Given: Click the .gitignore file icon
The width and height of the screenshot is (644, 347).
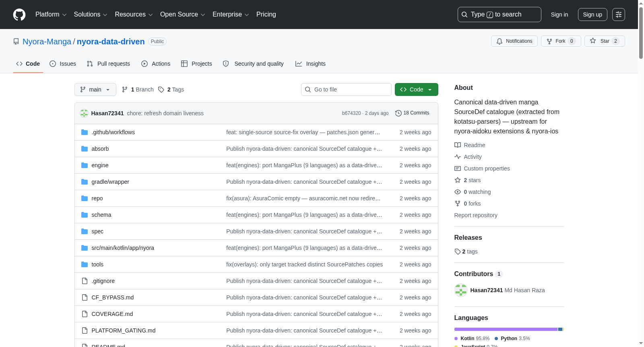Looking at the screenshot, I should (85, 281).
